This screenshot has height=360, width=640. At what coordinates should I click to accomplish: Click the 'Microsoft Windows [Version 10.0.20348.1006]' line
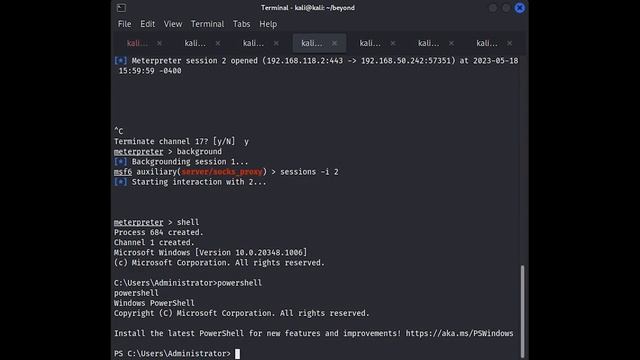point(210,253)
